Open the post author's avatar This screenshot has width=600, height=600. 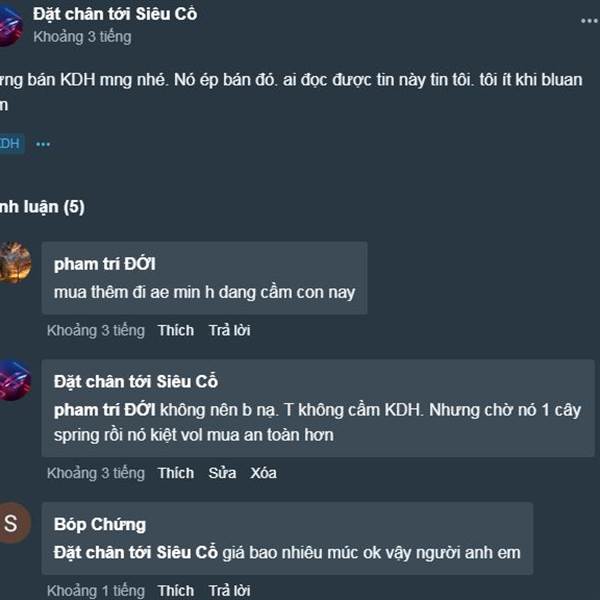coord(11,26)
